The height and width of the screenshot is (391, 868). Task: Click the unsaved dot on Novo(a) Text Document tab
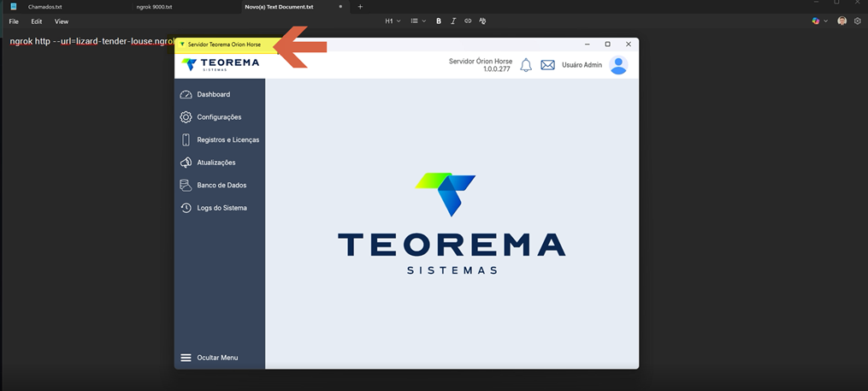340,7
